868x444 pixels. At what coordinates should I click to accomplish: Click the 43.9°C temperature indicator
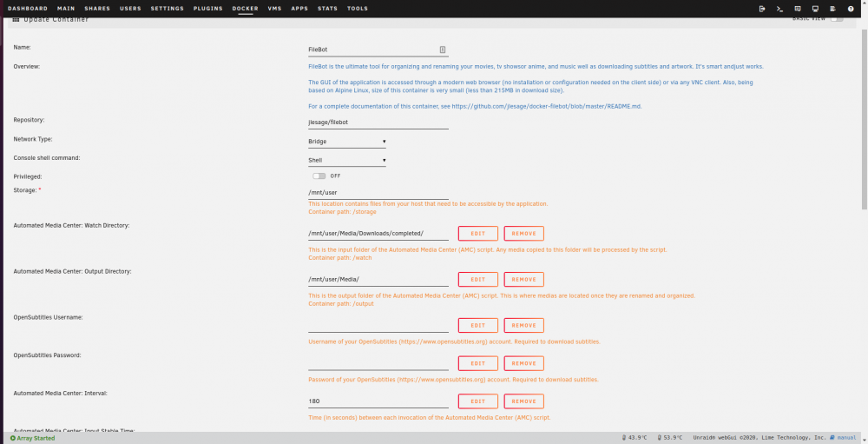[635, 438]
